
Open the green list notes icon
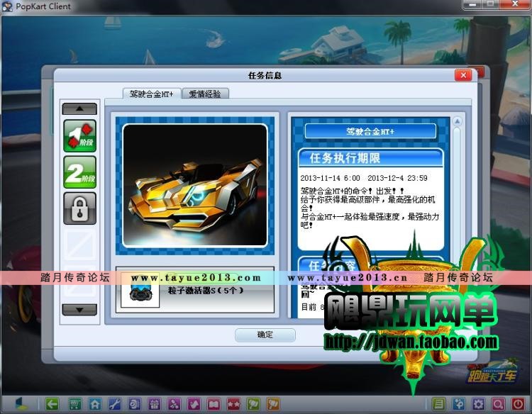pos(438,404)
